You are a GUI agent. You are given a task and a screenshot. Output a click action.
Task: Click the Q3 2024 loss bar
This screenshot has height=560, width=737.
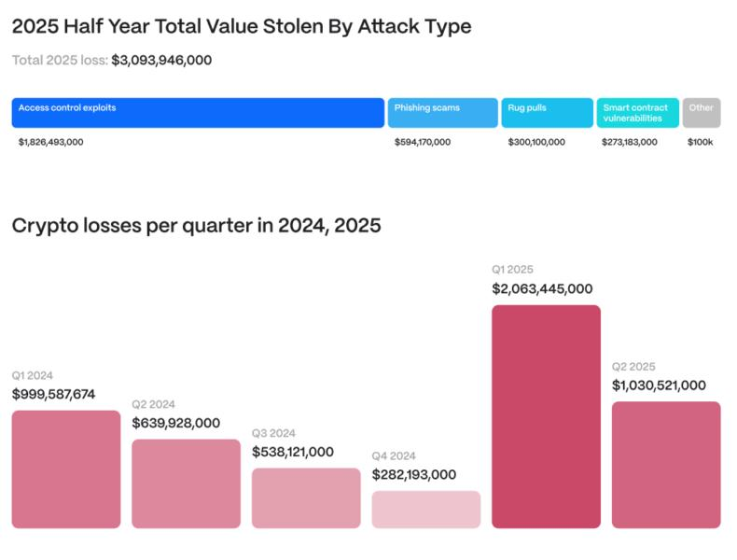[306, 498]
